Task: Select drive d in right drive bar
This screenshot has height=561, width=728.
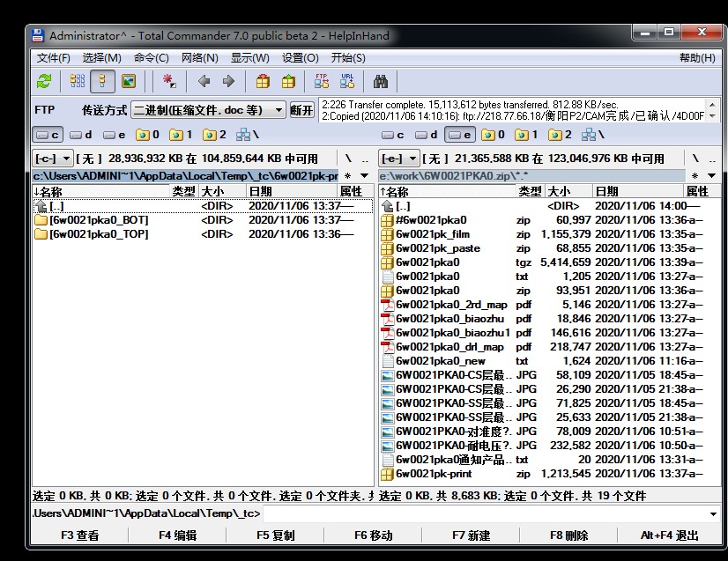Action: [x=427, y=135]
